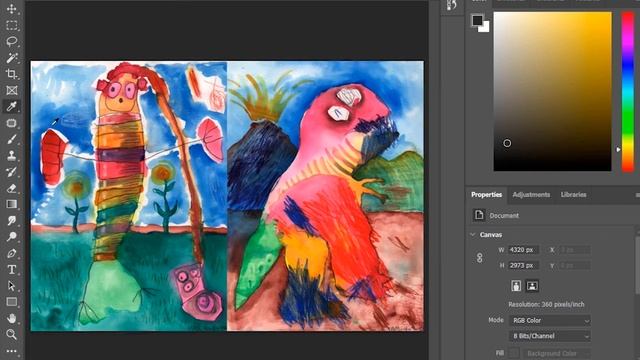The image size is (640, 360).
Task: Click the Document icon in Properties
Action: [479, 215]
